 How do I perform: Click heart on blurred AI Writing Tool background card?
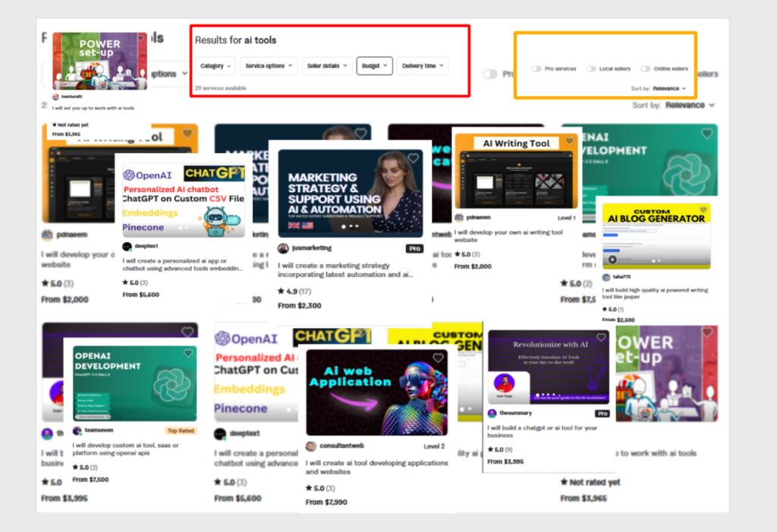187,134
